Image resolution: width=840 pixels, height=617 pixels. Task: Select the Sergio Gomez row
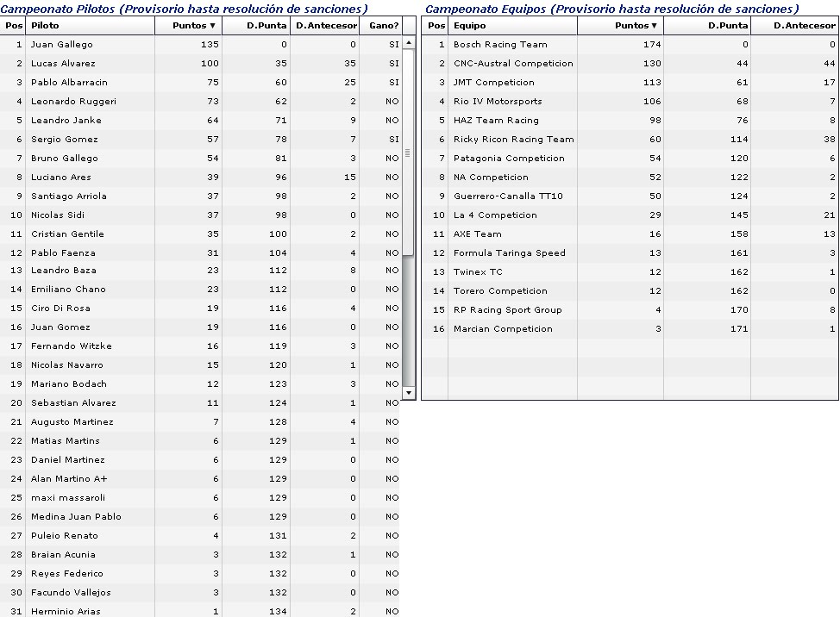pyautogui.click(x=200, y=139)
